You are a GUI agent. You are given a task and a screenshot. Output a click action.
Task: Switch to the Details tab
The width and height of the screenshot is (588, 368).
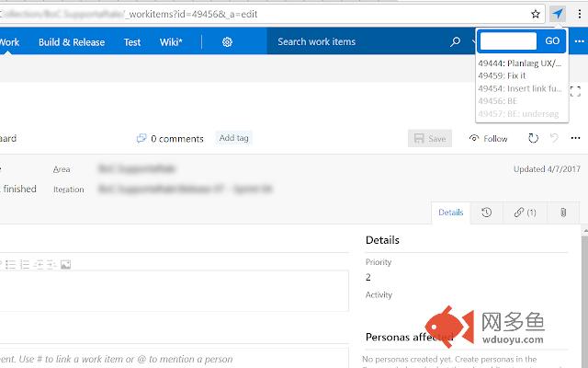tap(450, 213)
